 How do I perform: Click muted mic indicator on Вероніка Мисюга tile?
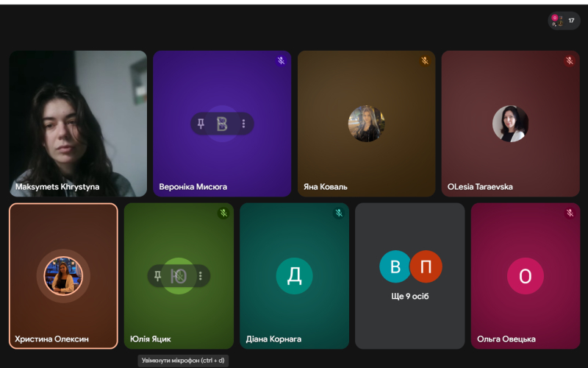(281, 61)
